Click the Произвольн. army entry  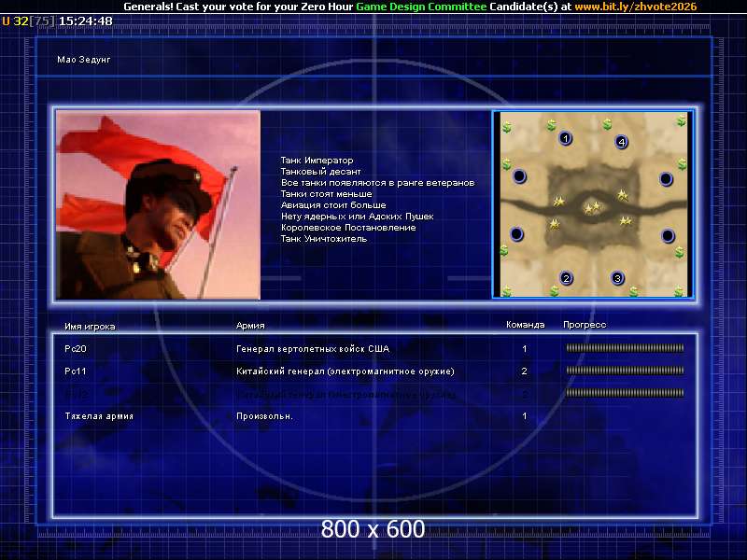[x=264, y=415]
